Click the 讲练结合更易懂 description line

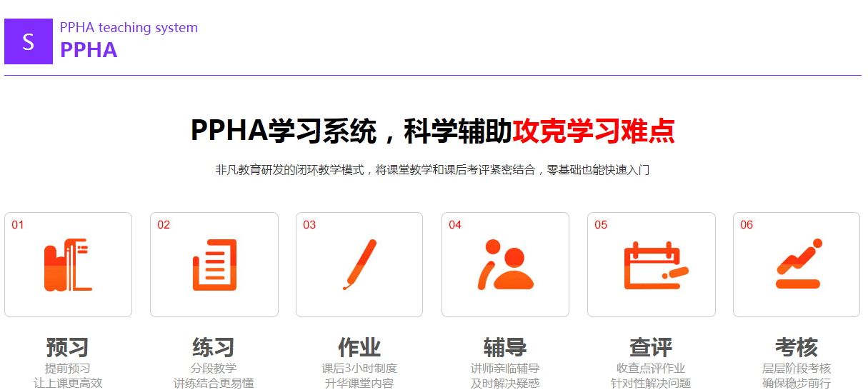pos(214,383)
